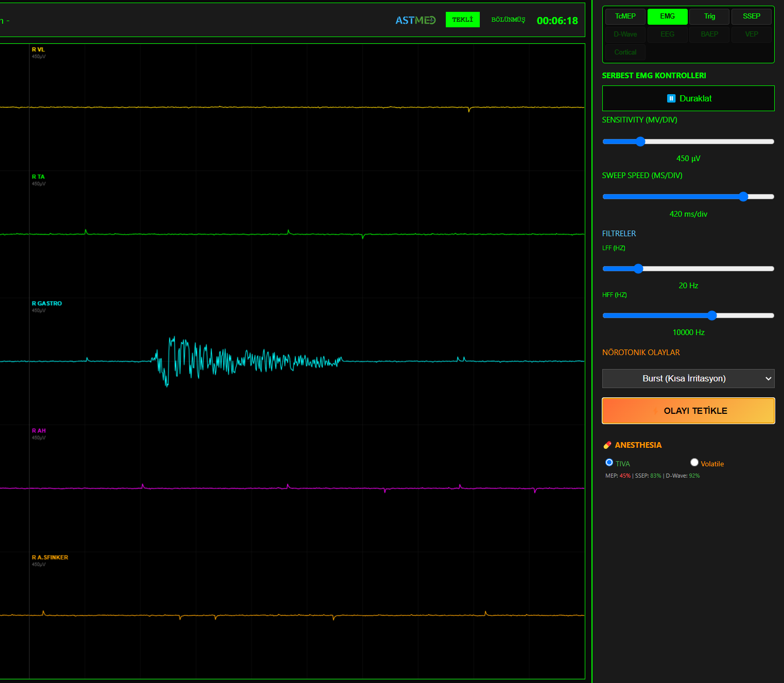The width and height of the screenshot is (784, 683).
Task: Open the BAEP modality
Action: tap(709, 34)
